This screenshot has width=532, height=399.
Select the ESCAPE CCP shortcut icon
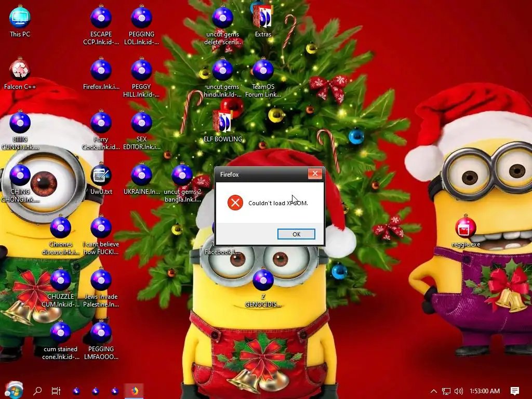tap(101, 25)
